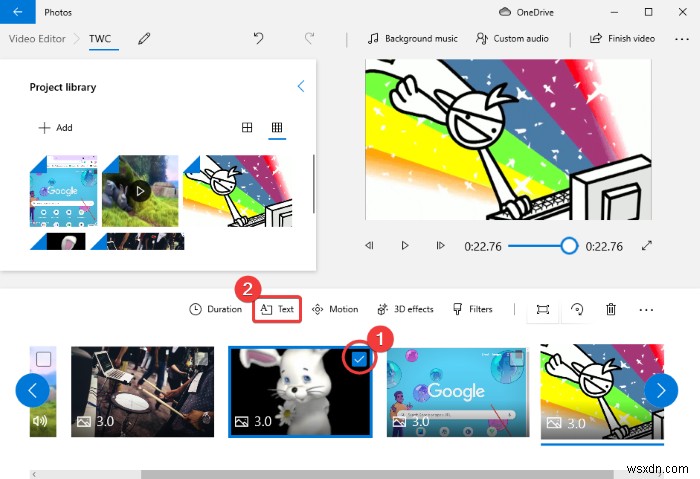The image size is (700, 479).
Task: Go back with the Photos back arrow
Action: click(x=17, y=12)
